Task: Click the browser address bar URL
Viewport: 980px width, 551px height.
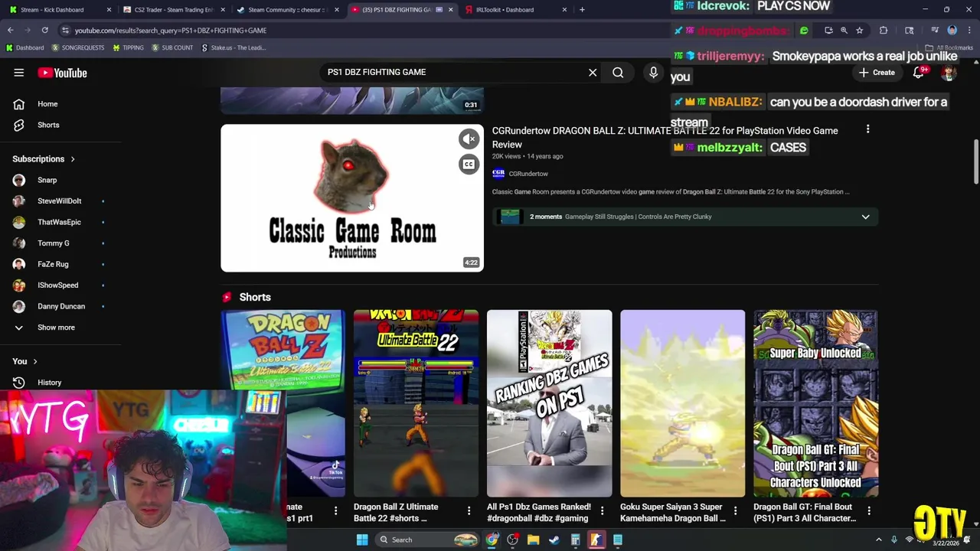Action: point(171,31)
